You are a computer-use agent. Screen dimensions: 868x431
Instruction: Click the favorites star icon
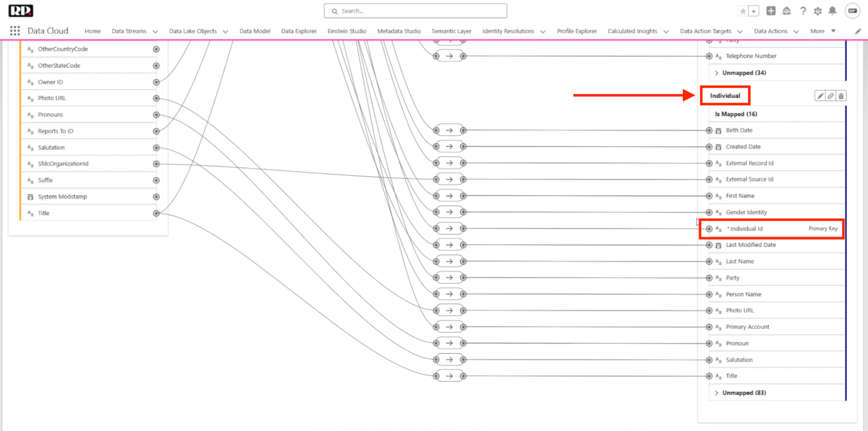pos(743,11)
